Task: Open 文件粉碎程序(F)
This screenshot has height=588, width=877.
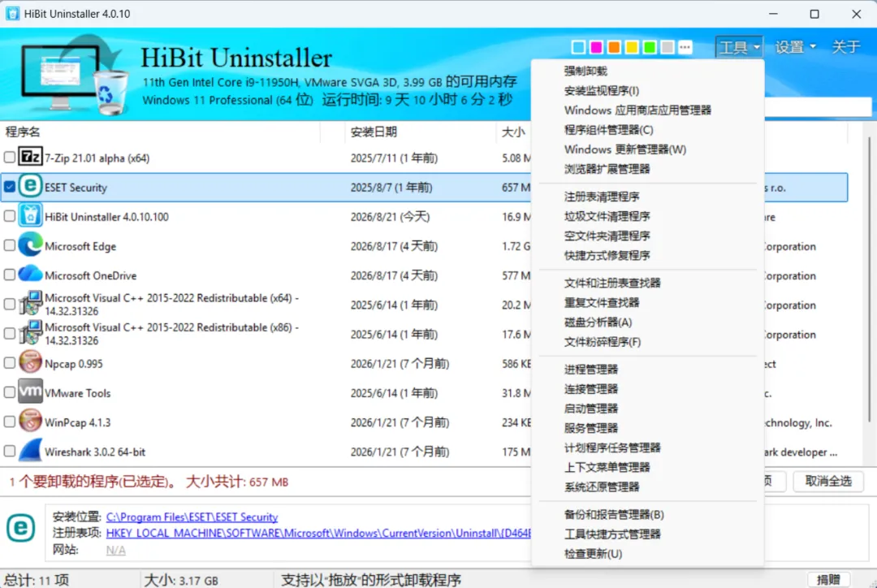Action: [x=603, y=342]
